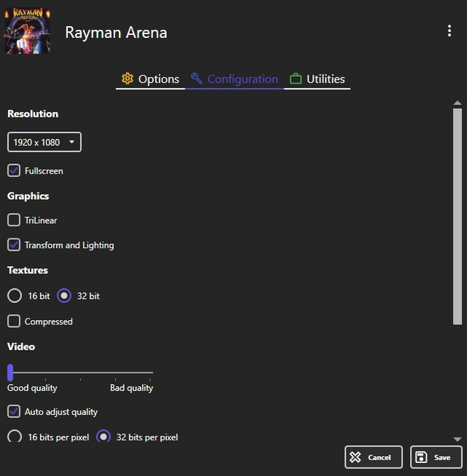Click the Cancel button label

(379, 457)
